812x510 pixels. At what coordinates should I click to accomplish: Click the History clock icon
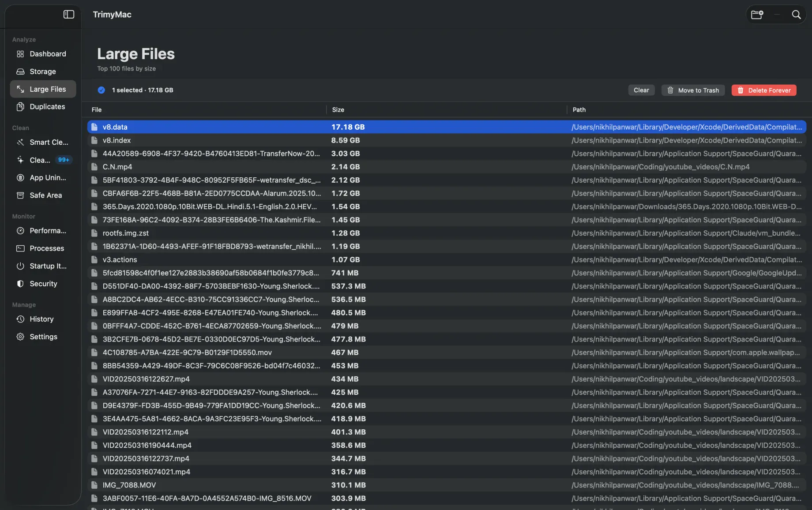20,319
